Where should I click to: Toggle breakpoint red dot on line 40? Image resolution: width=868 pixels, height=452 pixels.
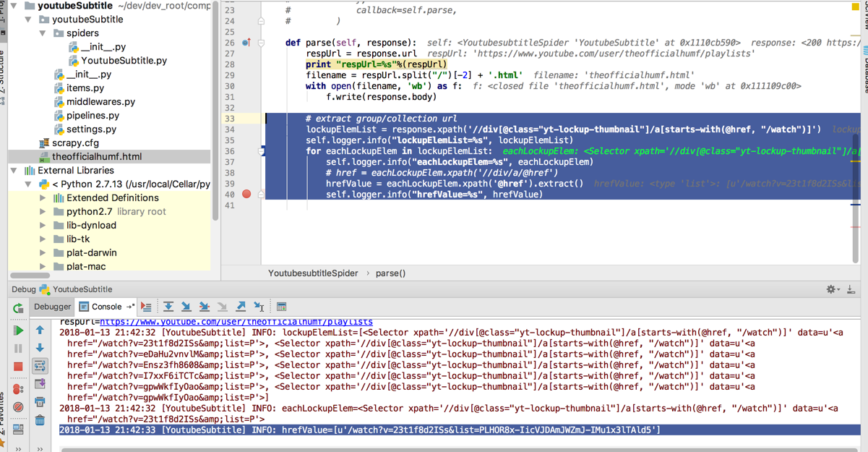point(246,194)
